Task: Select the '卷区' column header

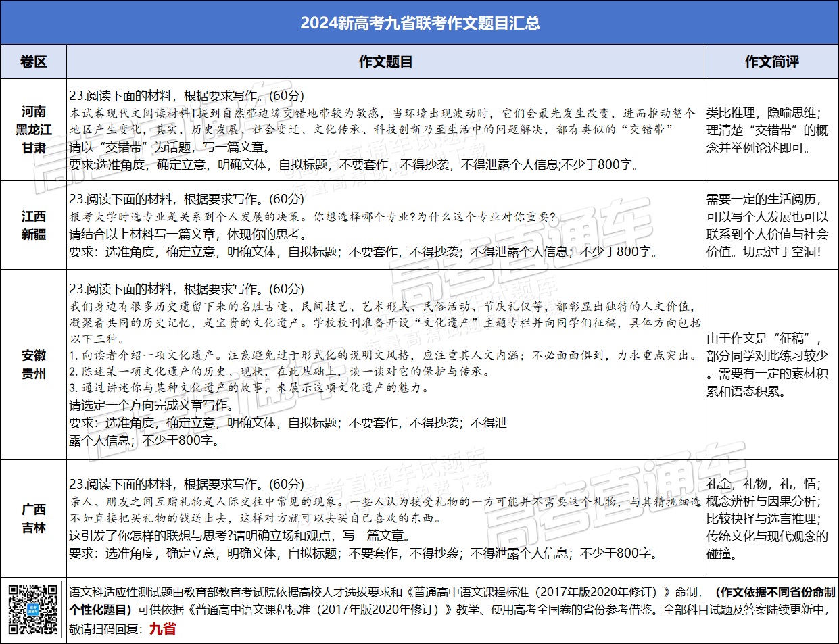Action: pyautogui.click(x=33, y=62)
